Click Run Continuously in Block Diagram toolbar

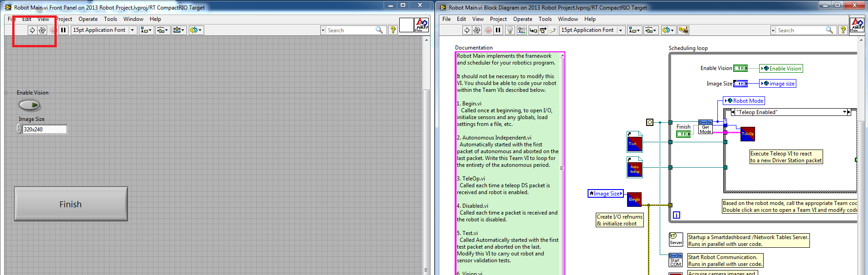point(477,30)
